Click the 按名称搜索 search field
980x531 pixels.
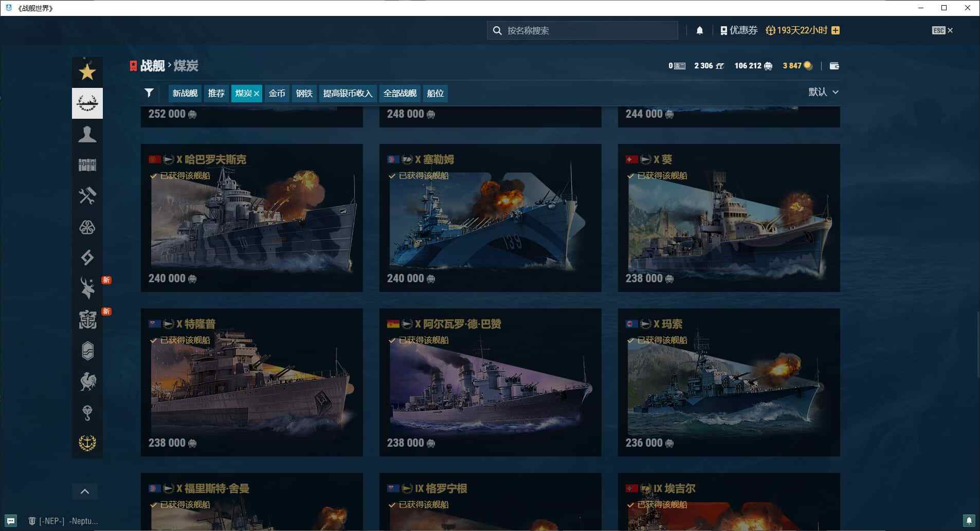(x=581, y=30)
